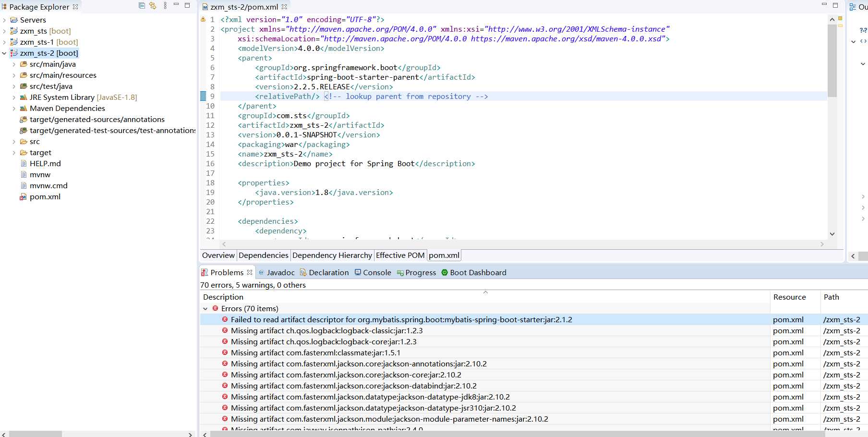Expand the src/main/java folder
The width and height of the screenshot is (868, 437).
click(x=14, y=64)
